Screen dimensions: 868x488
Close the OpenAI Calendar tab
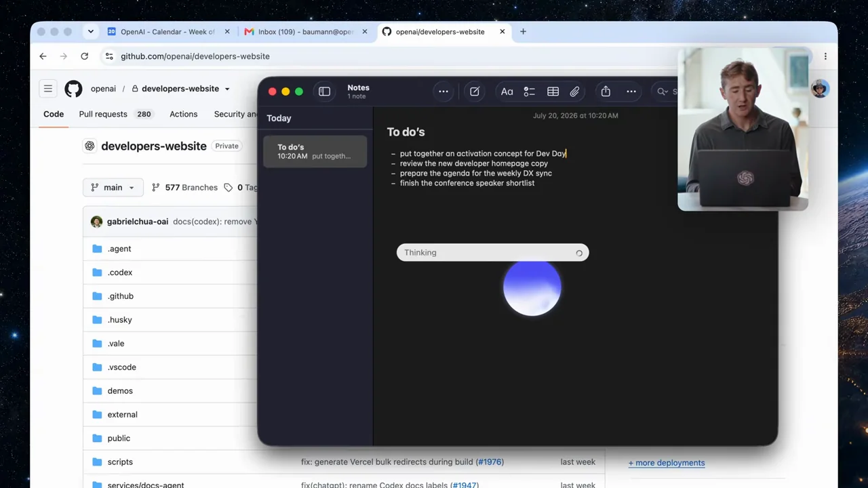pyautogui.click(x=227, y=32)
